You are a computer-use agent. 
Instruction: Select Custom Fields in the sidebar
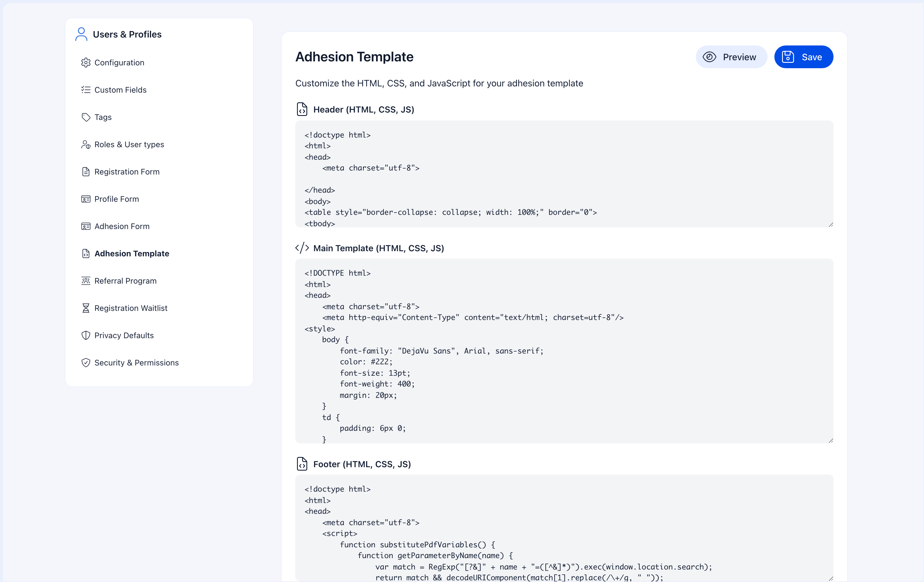tap(121, 90)
